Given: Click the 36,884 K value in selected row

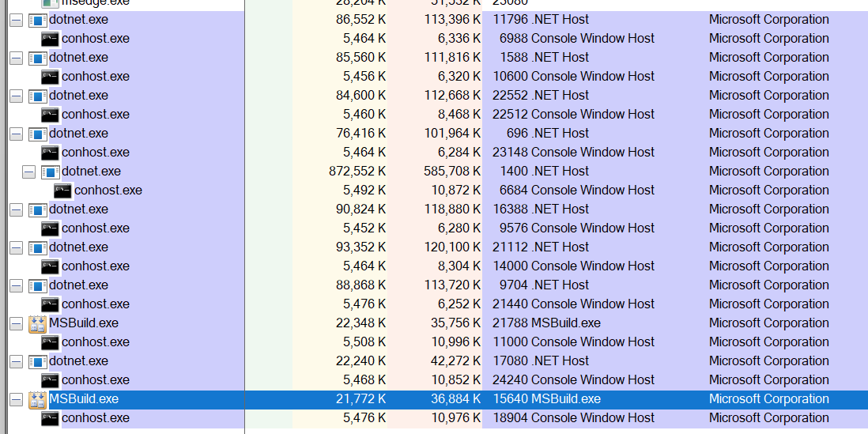Looking at the screenshot, I should point(456,399).
